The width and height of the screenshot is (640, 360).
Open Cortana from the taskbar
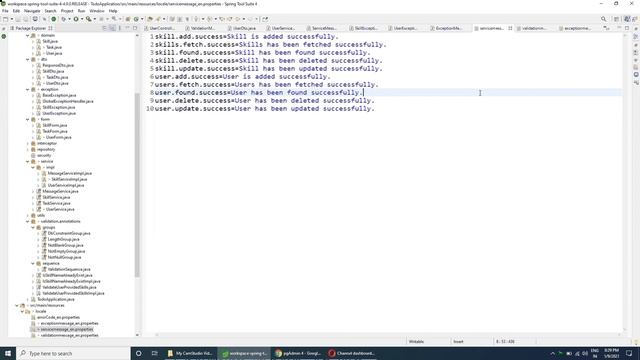139,353
